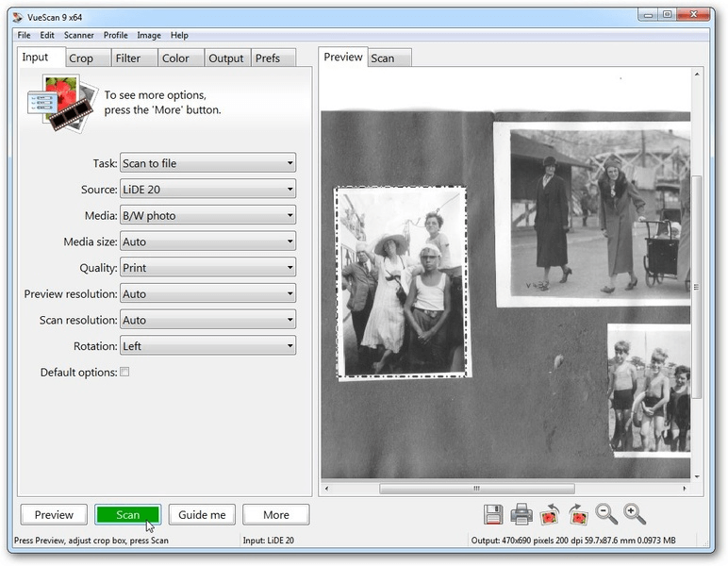
Task: Zoom out with the minus magnifier
Action: 606,514
